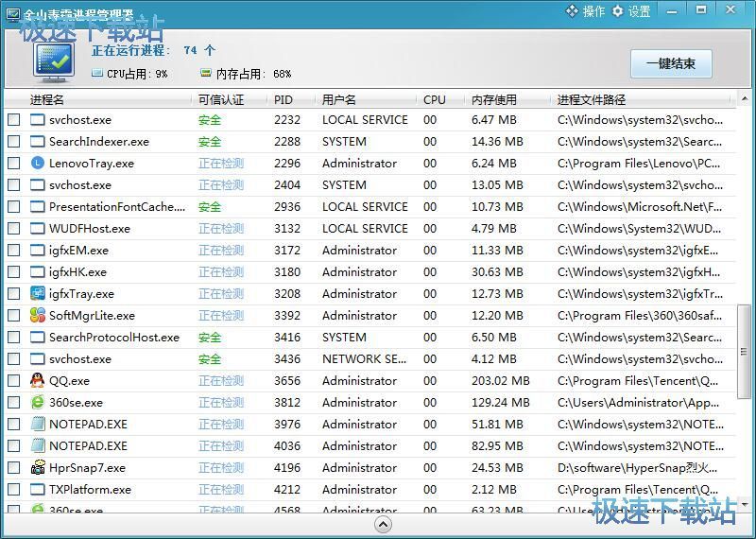Screen dimensions: 756x539
Task: Check the SoftMgrLite.exe checkbox
Action: point(14,315)
